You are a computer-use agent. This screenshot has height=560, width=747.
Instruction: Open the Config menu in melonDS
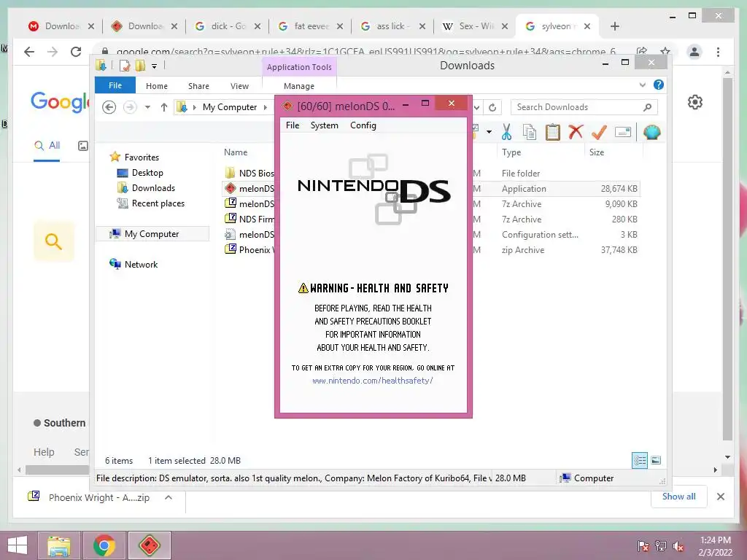(363, 125)
